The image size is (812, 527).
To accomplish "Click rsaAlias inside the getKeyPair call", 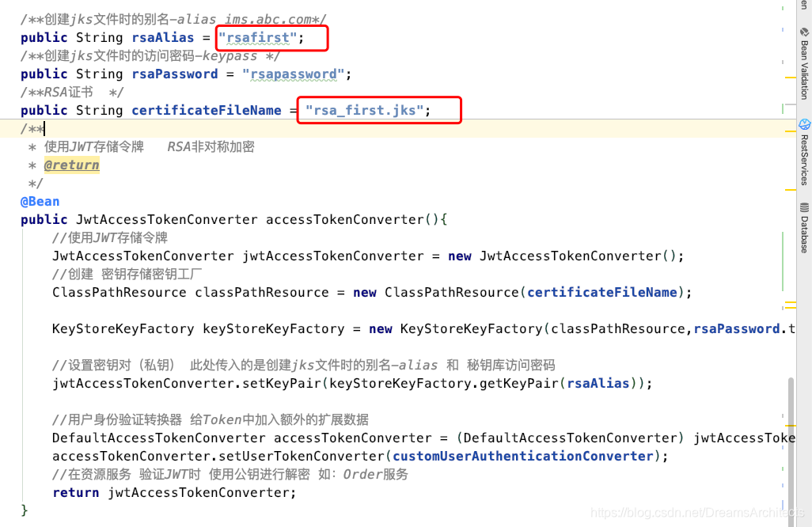I will point(598,383).
